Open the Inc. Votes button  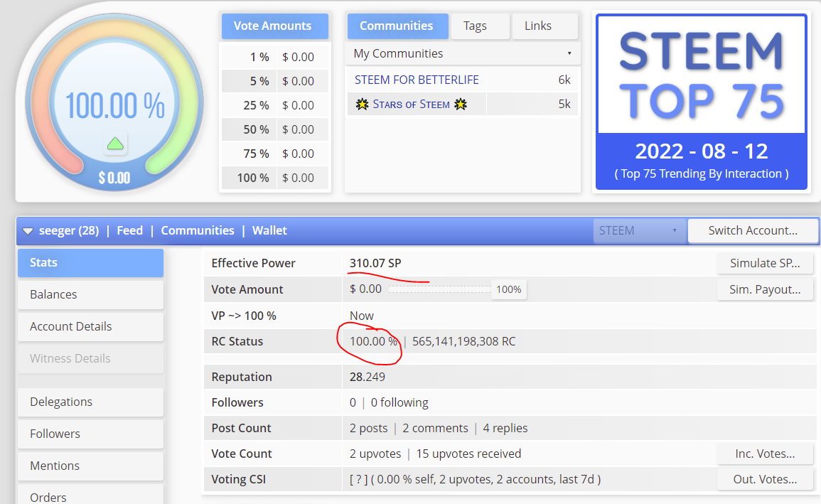point(765,454)
